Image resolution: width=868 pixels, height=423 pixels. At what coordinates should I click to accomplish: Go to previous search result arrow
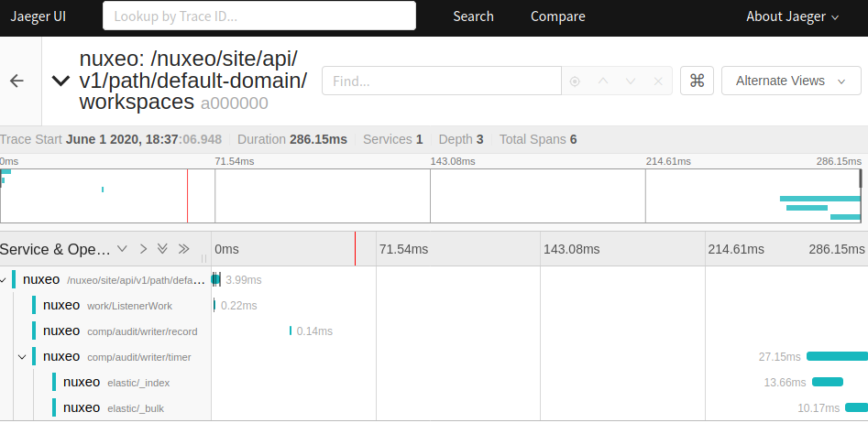click(x=603, y=81)
